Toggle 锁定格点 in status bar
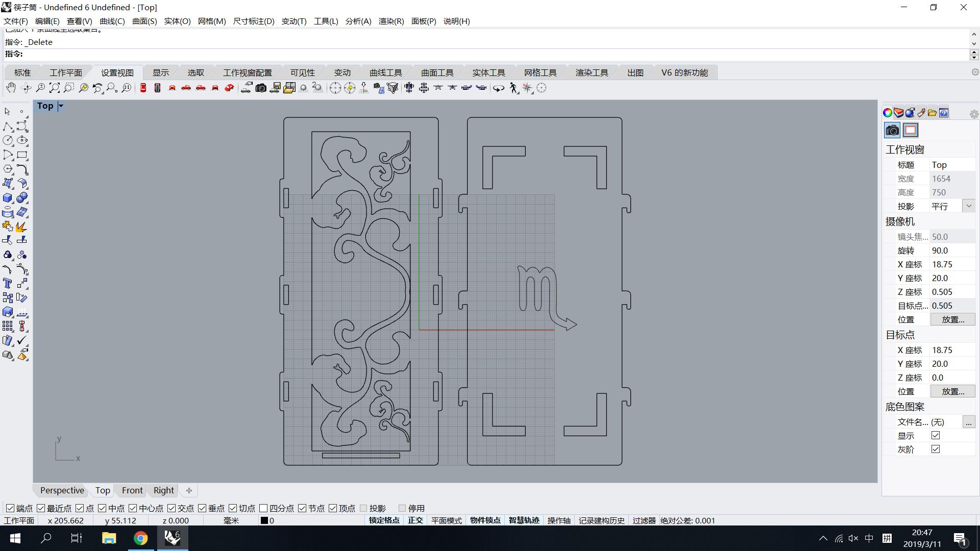 click(384, 520)
